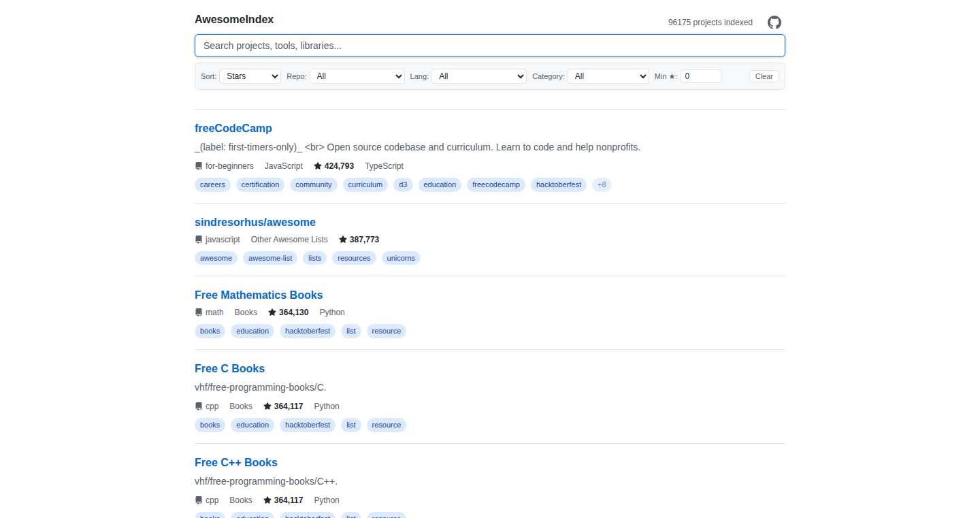Screen dimensions: 980x518
Task: Select the careers tag
Action: point(212,184)
